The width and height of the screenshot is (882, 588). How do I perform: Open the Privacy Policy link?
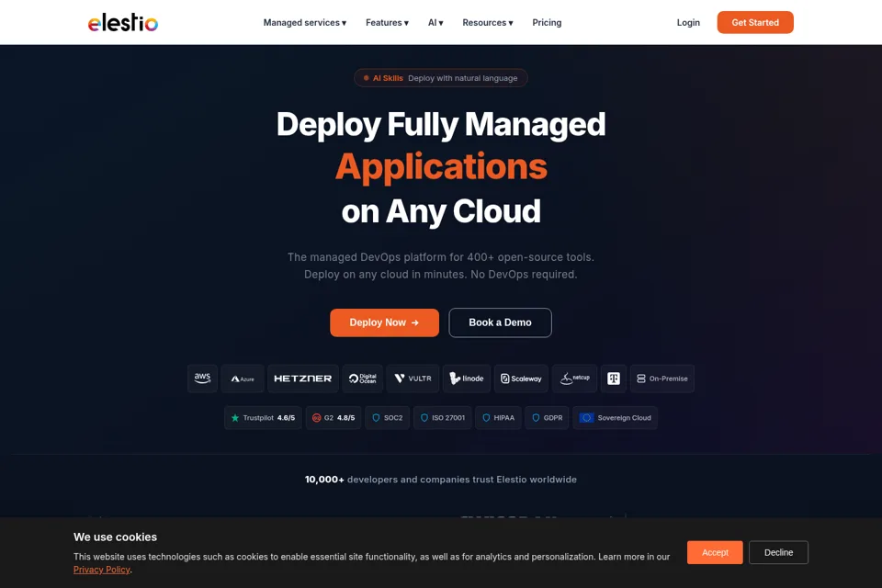[x=102, y=570]
